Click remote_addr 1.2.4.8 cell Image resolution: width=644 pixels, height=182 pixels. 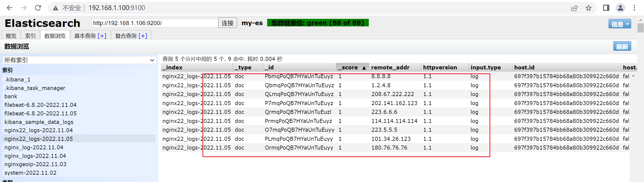coord(381,85)
